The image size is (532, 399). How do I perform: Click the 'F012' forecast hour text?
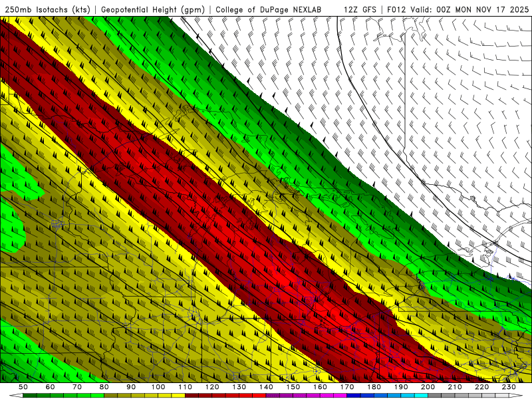tap(396, 9)
